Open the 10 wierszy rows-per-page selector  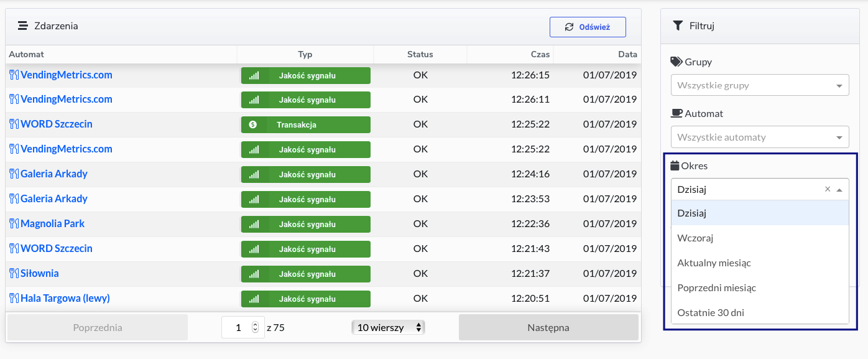(388, 327)
